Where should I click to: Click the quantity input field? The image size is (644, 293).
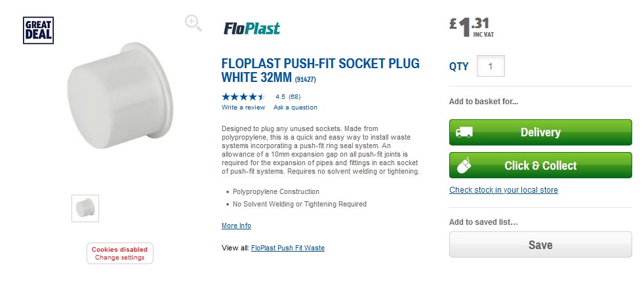point(491,66)
